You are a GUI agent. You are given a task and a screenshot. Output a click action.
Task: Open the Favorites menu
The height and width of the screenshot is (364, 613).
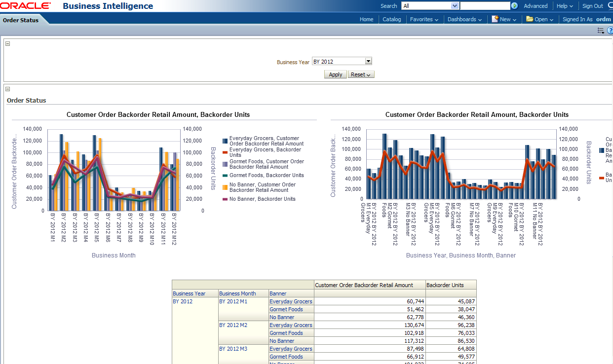point(424,19)
